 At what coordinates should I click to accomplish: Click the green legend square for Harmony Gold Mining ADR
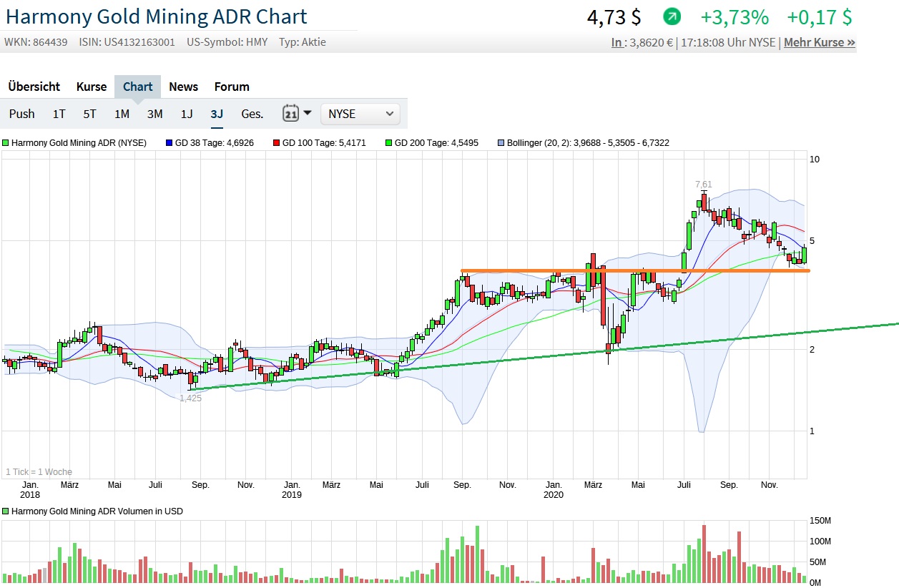click(x=6, y=142)
